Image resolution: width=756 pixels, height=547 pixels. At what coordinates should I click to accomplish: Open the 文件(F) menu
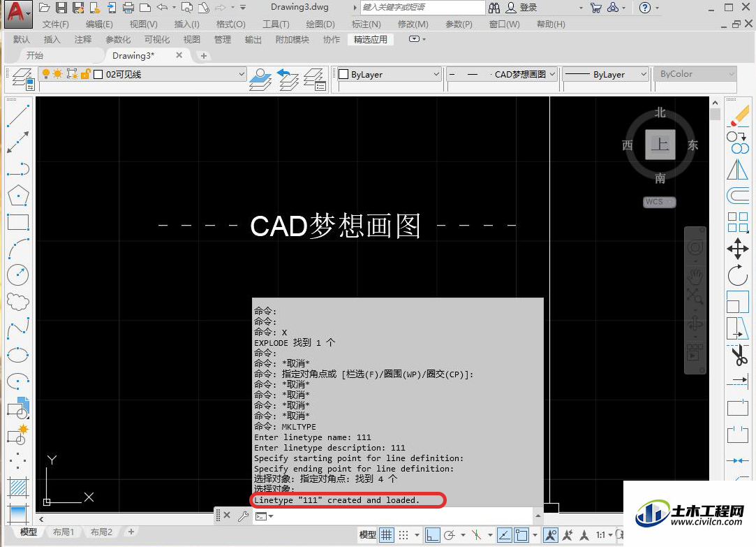tap(55, 24)
